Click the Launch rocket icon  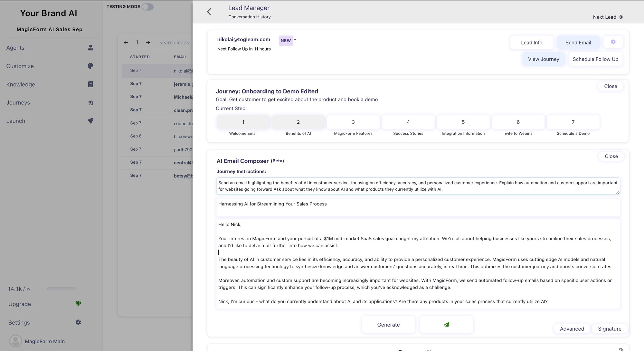point(90,120)
